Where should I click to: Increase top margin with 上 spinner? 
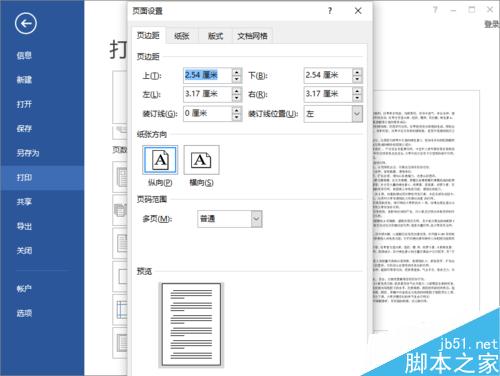coord(237,72)
